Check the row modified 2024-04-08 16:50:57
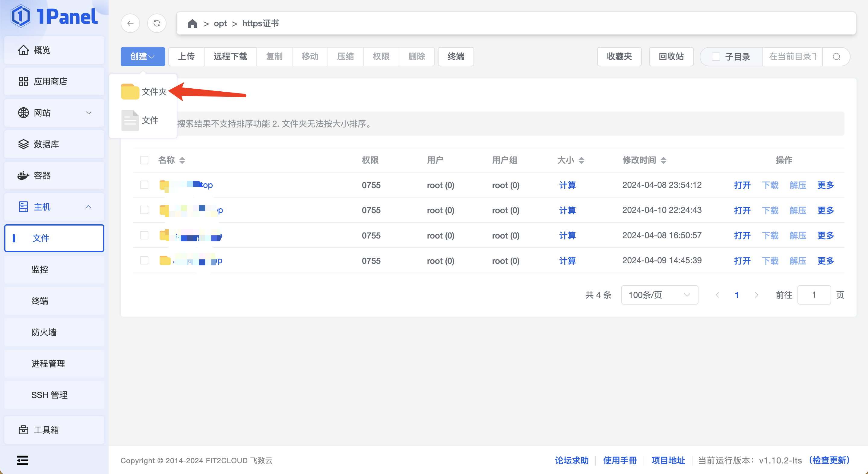The image size is (868, 474). [x=144, y=235]
